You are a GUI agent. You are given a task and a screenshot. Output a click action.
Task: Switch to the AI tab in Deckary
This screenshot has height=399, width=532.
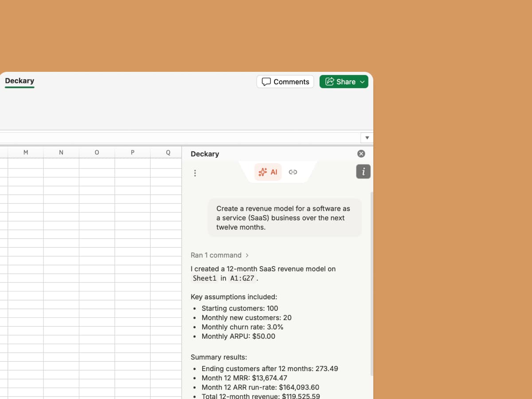(268, 172)
